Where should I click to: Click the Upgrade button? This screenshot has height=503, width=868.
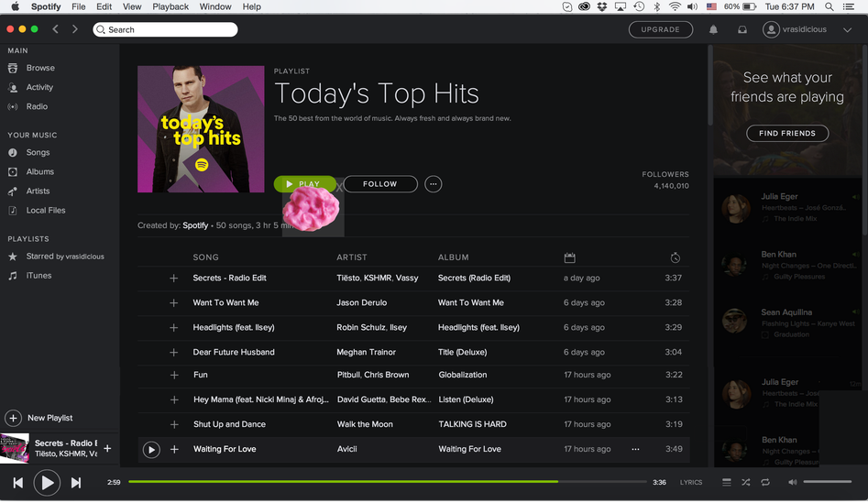(x=661, y=29)
